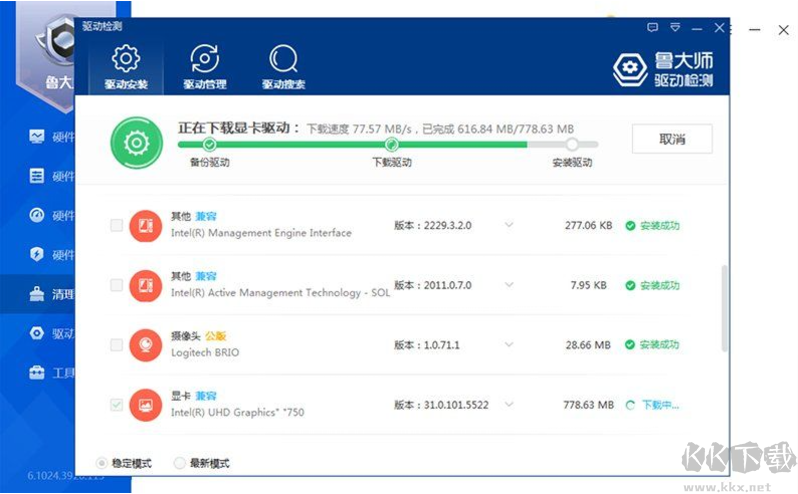Click the UHD Graphics display card icon

[146, 405]
